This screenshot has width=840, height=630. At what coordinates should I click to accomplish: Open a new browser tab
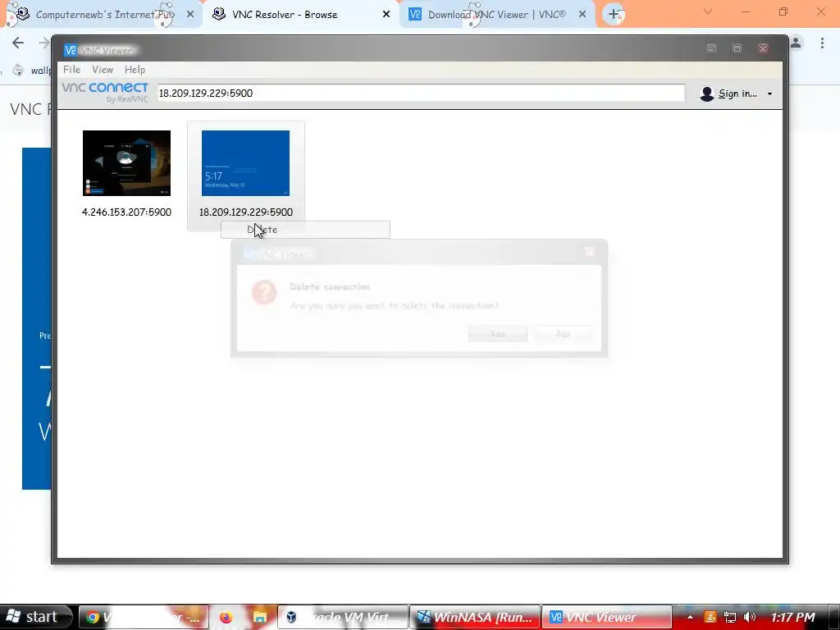click(614, 15)
